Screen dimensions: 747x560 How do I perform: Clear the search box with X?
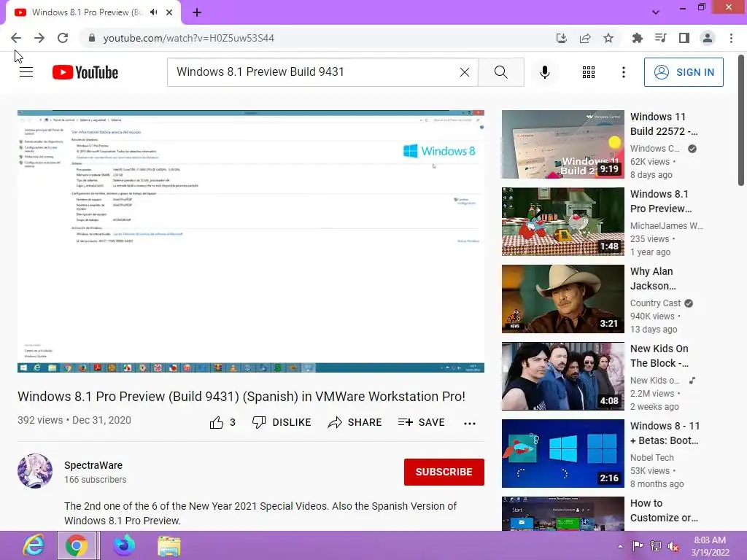click(x=465, y=72)
